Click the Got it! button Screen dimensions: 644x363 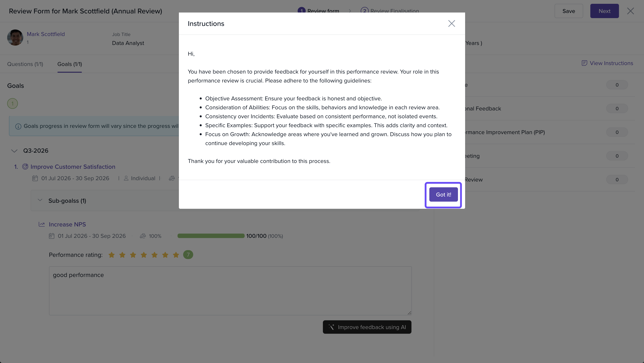coord(443,194)
